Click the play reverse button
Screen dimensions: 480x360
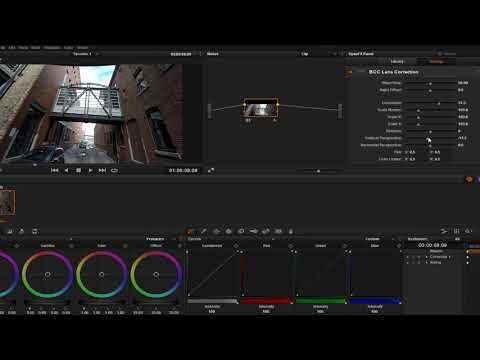pyautogui.click(x=66, y=170)
